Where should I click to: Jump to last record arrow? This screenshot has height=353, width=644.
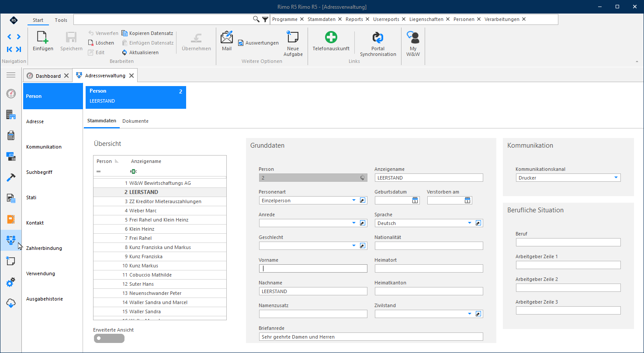[18, 49]
